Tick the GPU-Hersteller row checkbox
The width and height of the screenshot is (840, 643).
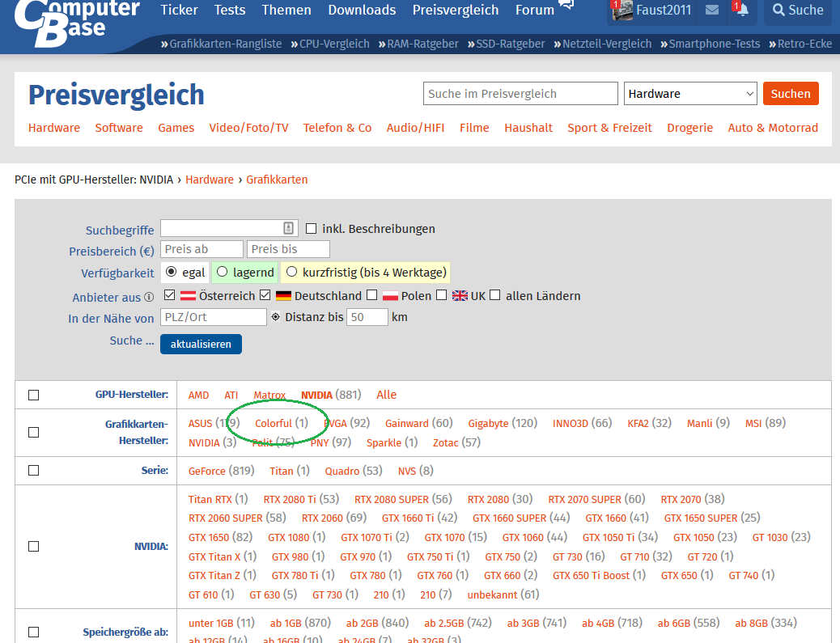click(x=34, y=396)
